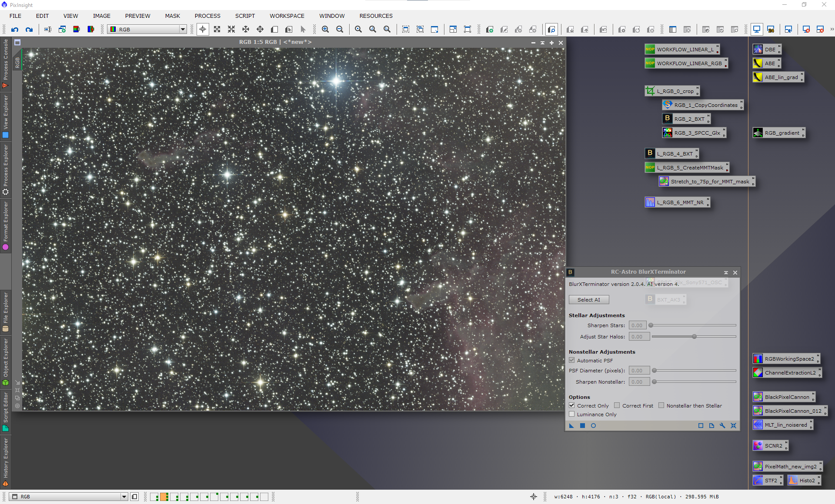This screenshot has height=504, width=835.
Task: Activate the Readout crosshair mode tool
Action: click(203, 30)
